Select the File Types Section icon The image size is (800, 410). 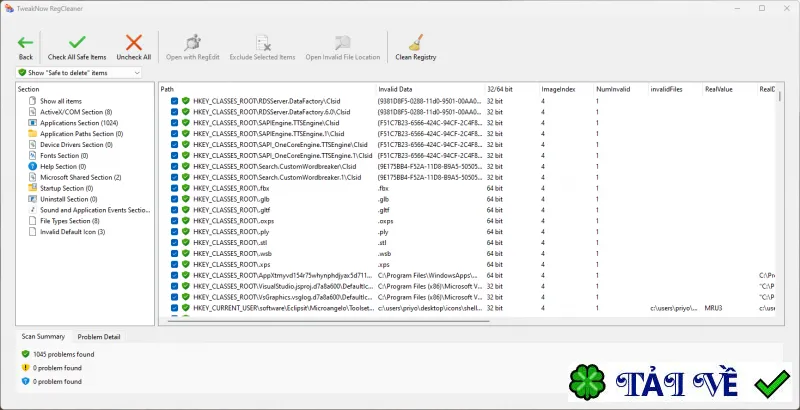[x=33, y=221]
